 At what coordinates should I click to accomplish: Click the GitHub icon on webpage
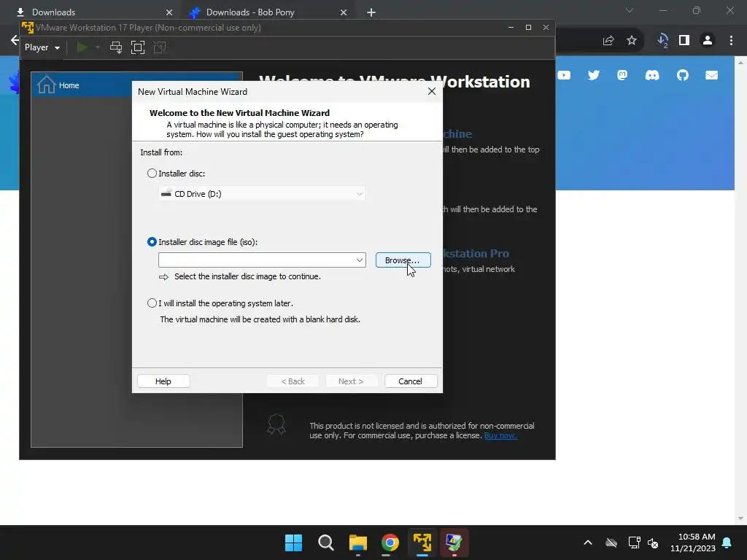coord(683,75)
